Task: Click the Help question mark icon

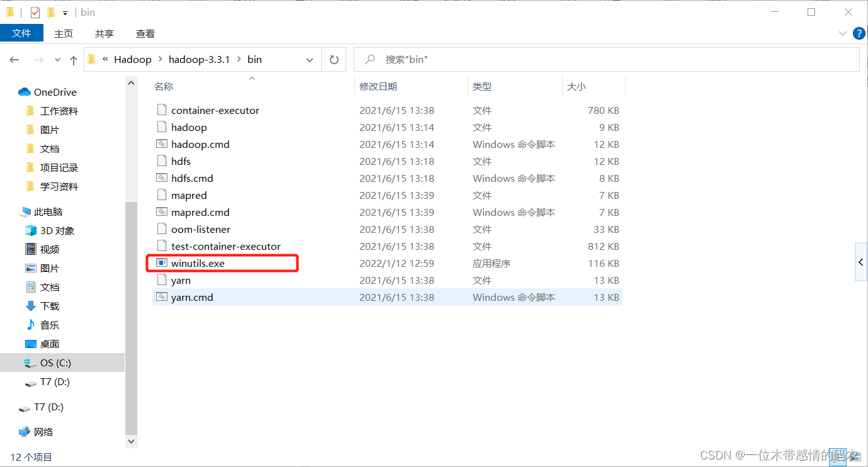Action: coord(859,33)
